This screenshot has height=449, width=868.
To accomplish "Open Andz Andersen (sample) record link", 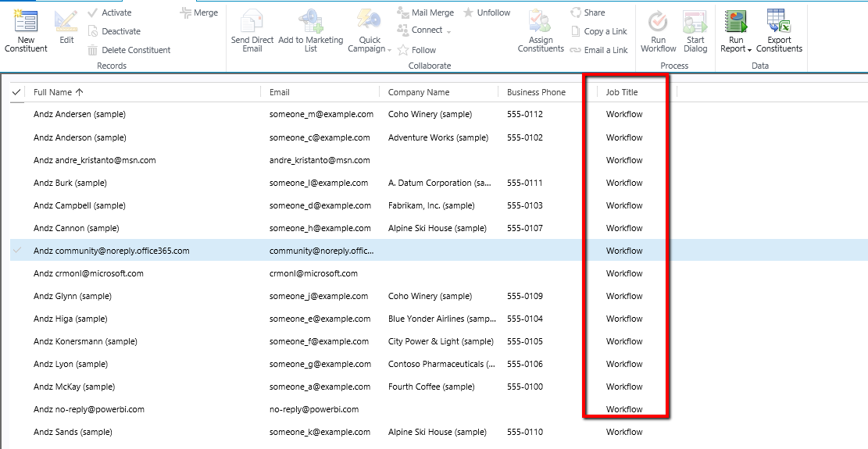I will 80,114.
